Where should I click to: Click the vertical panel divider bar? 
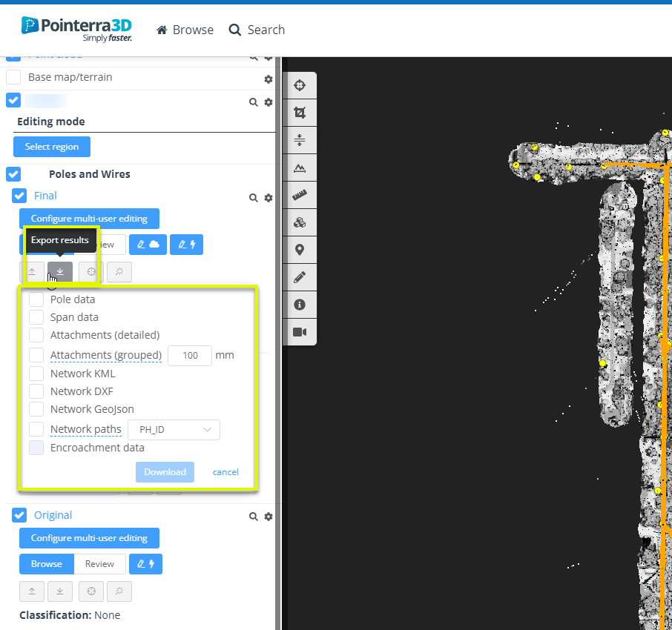278,343
